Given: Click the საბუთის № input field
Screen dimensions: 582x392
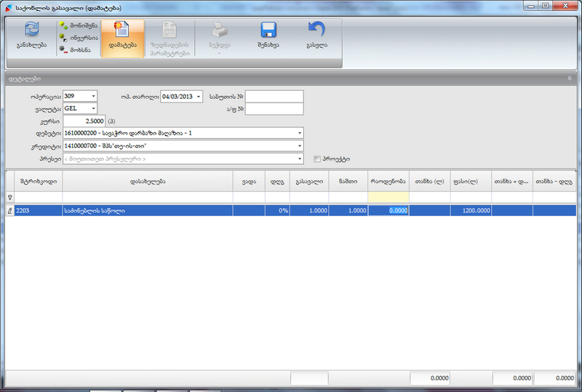Looking at the screenshot, I should click(x=274, y=97).
